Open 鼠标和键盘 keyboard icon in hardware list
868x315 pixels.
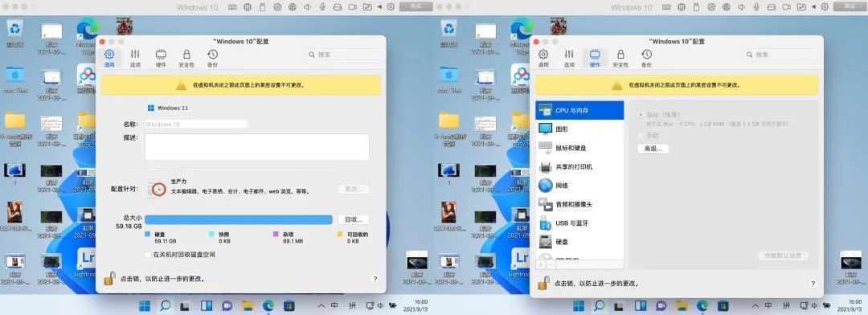tap(545, 148)
